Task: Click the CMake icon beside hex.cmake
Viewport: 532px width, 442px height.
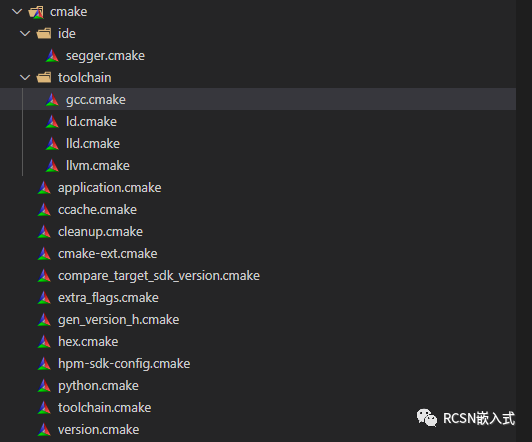Action: pyautogui.click(x=44, y=342)
